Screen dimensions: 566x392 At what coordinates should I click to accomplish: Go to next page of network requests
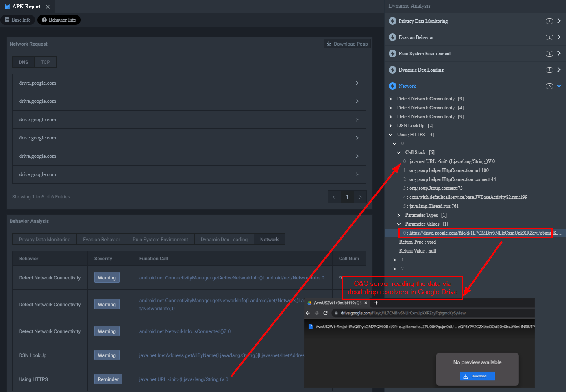[x=360, y=197]
